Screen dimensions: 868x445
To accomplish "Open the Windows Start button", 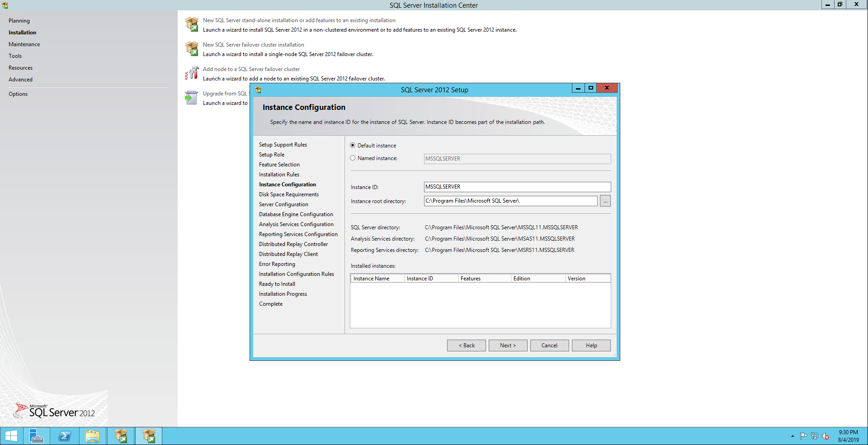I will (x=11, y=436).
